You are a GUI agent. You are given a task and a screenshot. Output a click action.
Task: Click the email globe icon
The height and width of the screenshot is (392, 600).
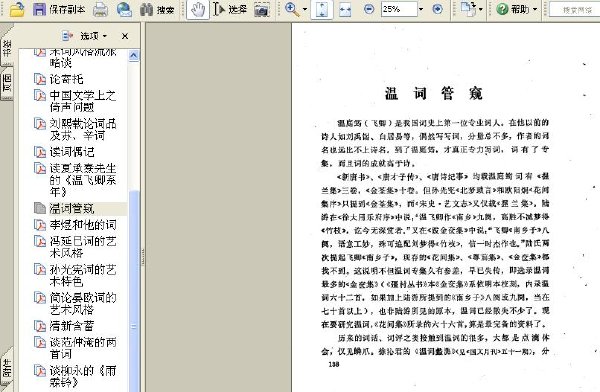coord(124,9)
